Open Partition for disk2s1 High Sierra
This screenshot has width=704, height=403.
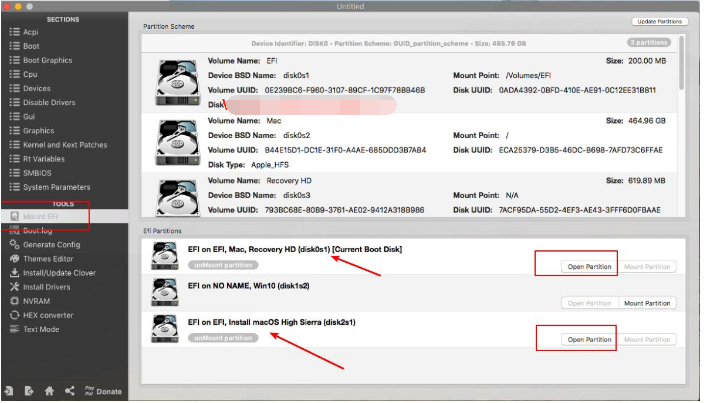point(589,340)
